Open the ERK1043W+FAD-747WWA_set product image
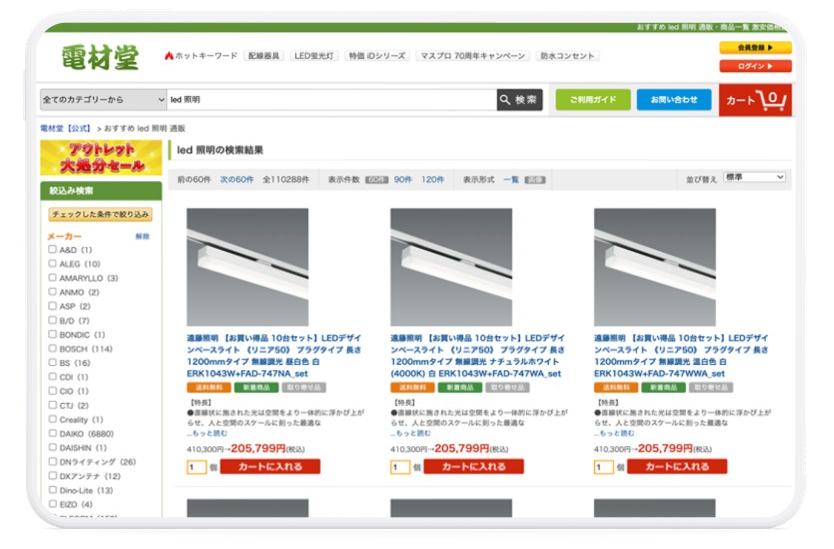834x549 pixels. [655, 267]
